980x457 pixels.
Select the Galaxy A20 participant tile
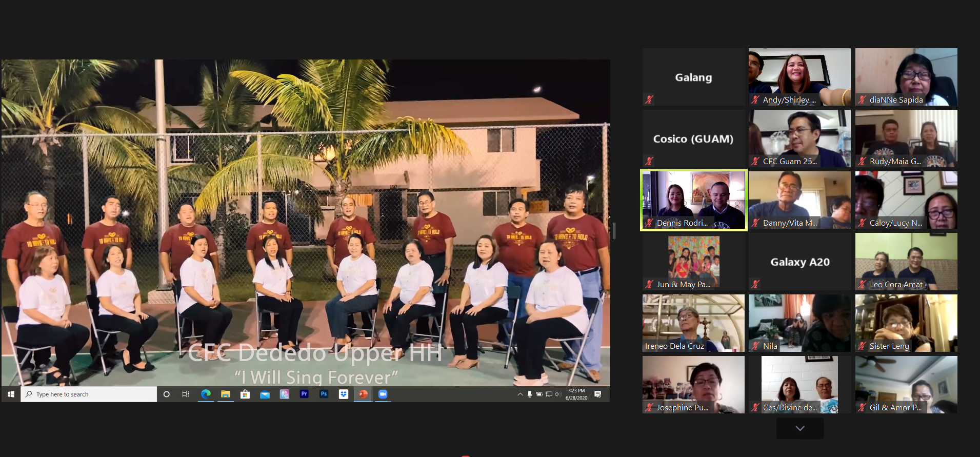click(799, 262)
